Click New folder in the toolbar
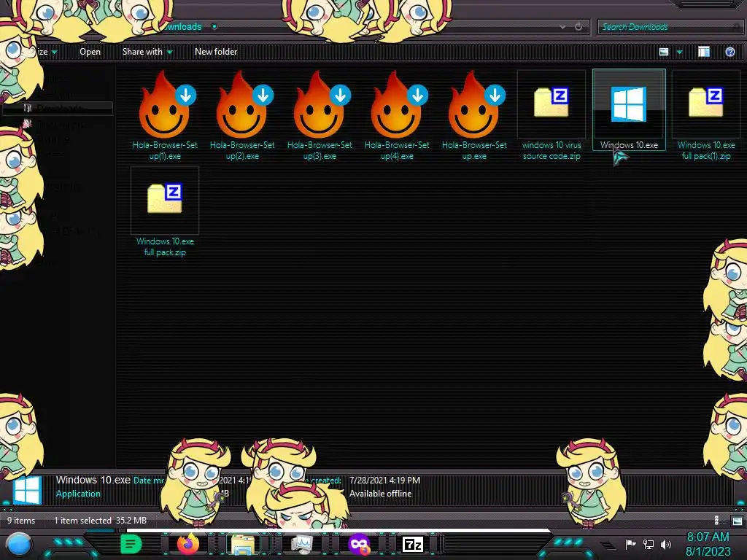Screen dimensions: 747x560 (x=216, y=52)
